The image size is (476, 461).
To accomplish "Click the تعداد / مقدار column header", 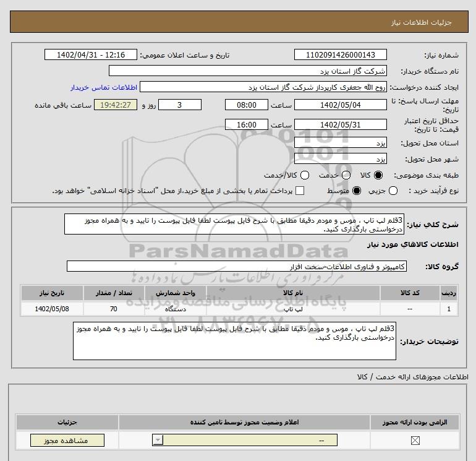I will (114, 293).
